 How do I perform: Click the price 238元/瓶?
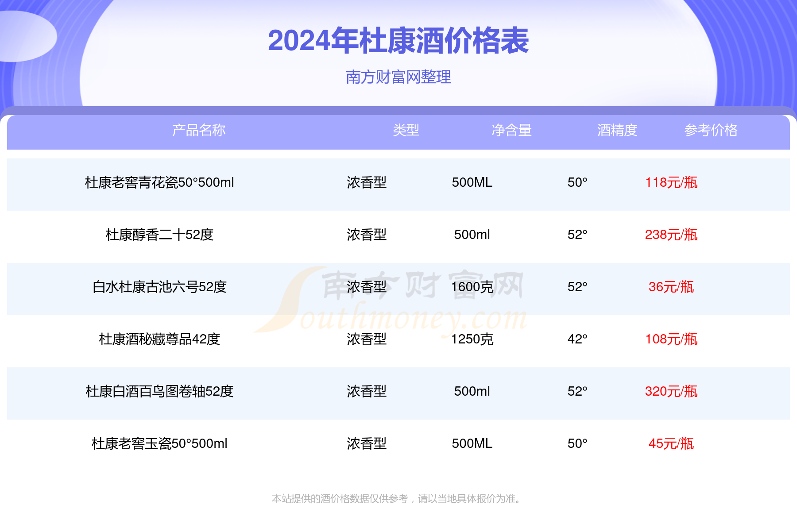tap(671, 235)
